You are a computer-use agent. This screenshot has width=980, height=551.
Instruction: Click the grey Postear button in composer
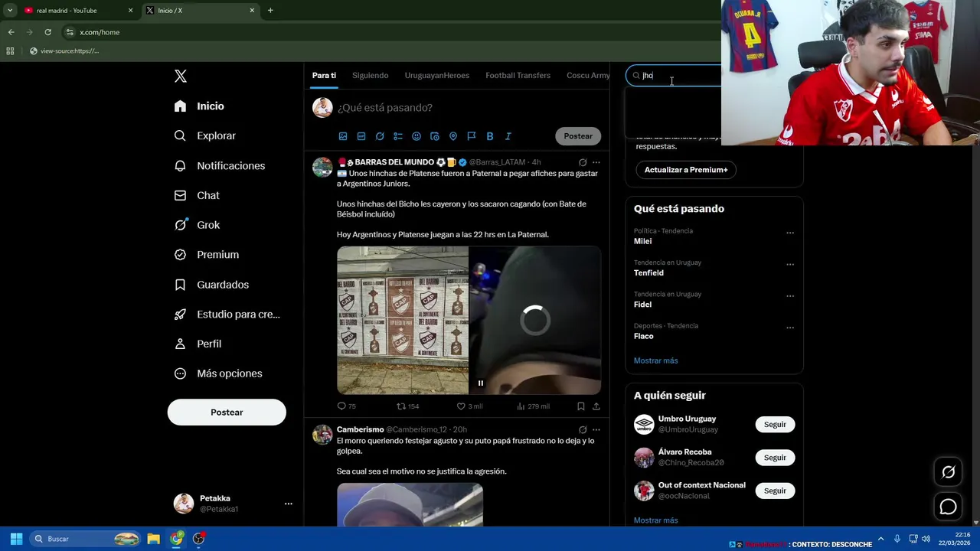tap(578, 136)
